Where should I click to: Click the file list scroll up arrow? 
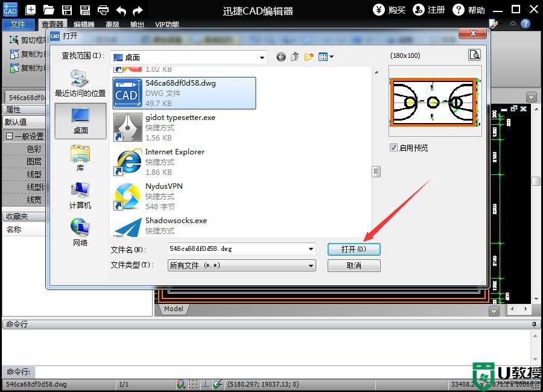[376, 72]
